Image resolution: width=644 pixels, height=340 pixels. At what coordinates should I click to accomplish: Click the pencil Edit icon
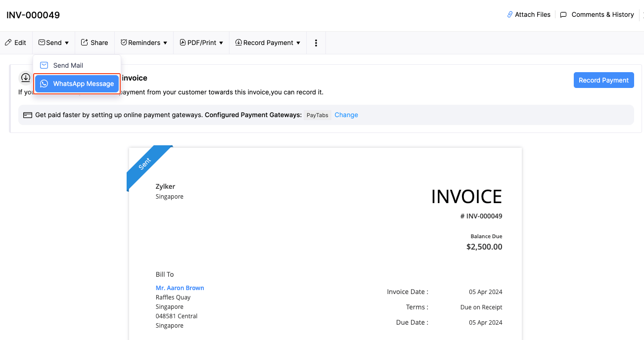coord(8,43)
